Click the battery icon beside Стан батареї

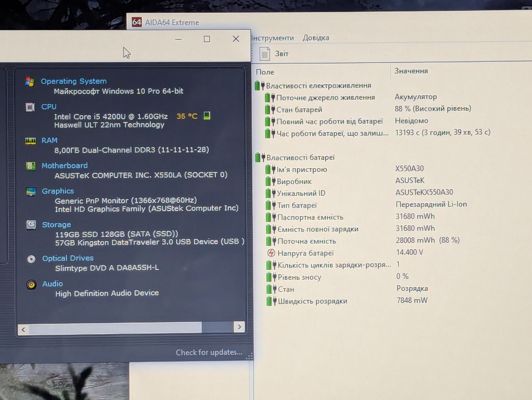270,110
